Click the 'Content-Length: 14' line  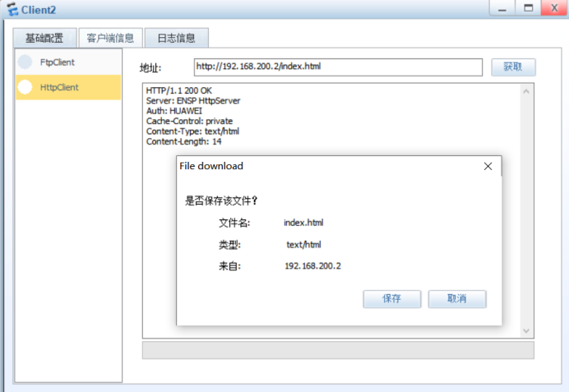[183, 141]
